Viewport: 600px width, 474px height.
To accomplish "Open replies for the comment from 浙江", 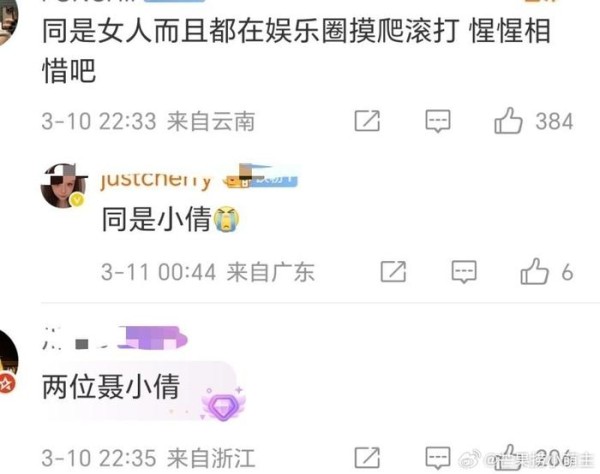I will [x=438, y=458].
